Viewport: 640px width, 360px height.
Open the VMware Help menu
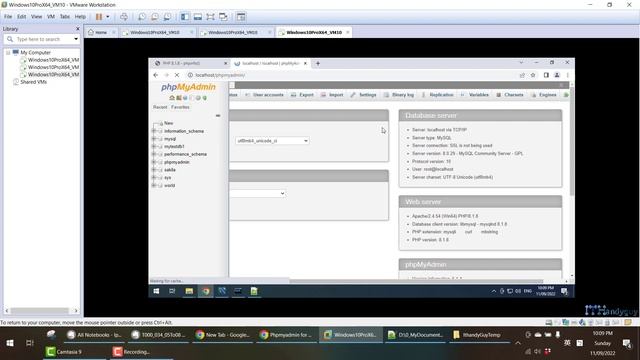pyautogui.click(x=80, y=17)
